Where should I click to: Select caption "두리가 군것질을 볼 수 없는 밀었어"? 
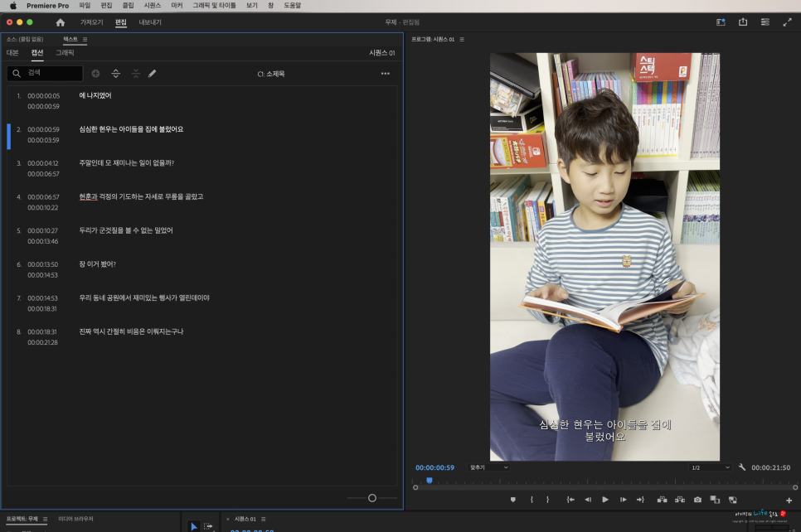[126, 230]
